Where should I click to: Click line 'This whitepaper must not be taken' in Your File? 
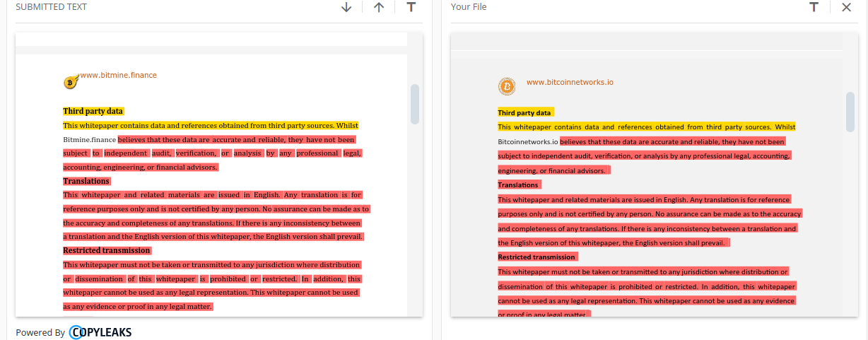coord(643,271)
